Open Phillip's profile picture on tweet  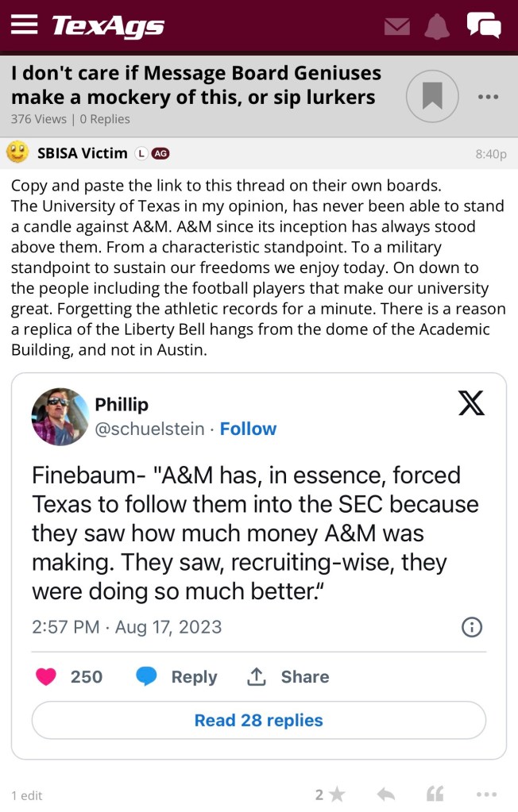[x=60, y=417]
